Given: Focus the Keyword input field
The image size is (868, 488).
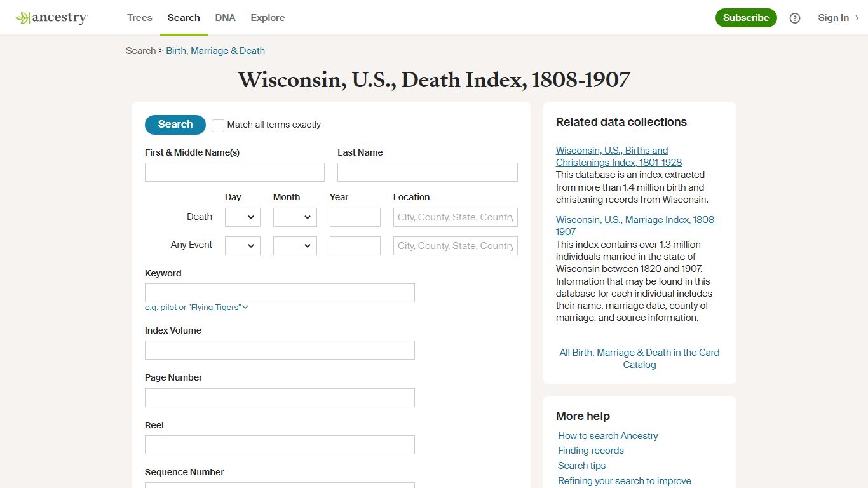Looking at the screenshot, I should [280, 293].
